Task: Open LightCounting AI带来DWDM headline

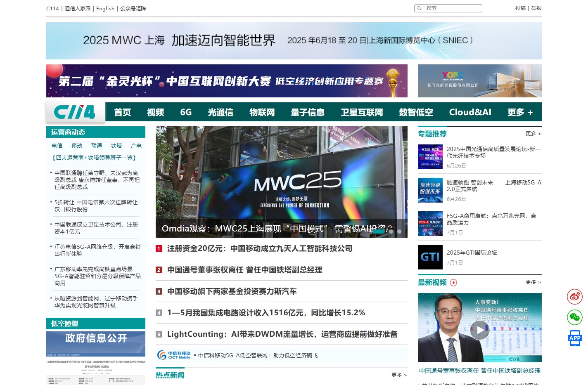Action: [282, 334]
